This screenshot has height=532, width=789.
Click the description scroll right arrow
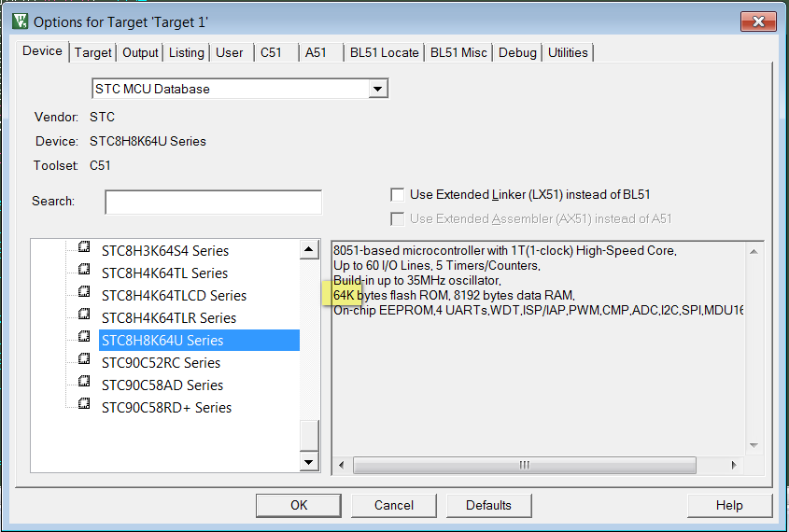tap(734, 465)
